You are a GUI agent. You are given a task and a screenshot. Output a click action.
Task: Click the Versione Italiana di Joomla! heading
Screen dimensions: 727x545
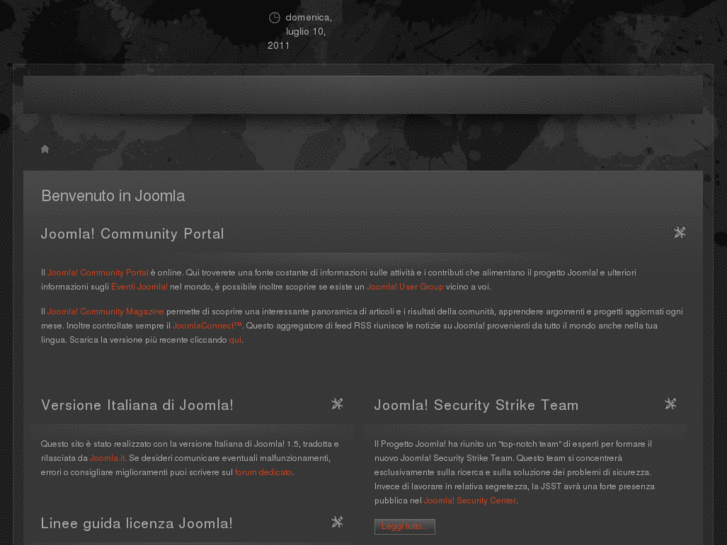(x=137, y=405)
